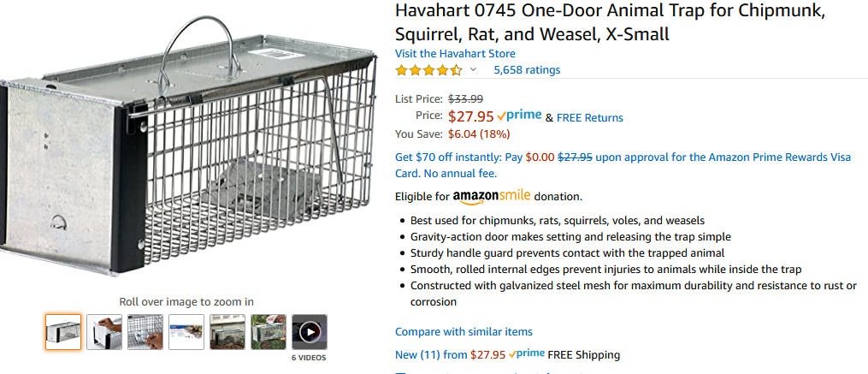
Task: Expand the ratings breakdown chevron
Action: pyautogui.click(x=473, y=70)
